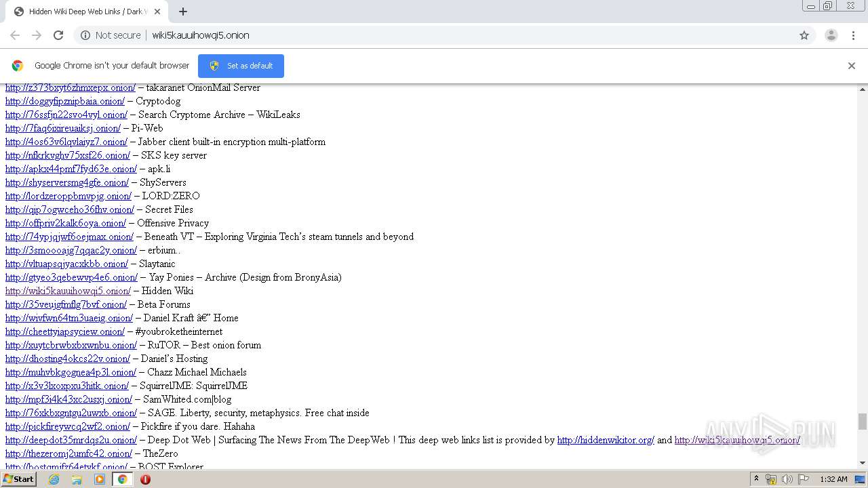Open the 76xkbxgntgu2uwxb.onion SAGE link

point(71,413)
